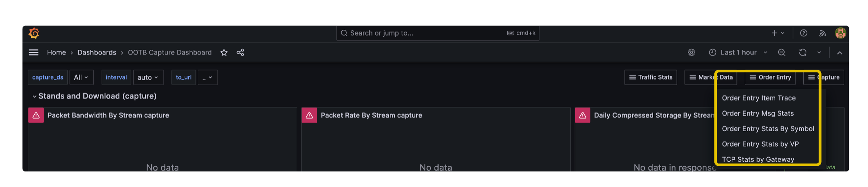
Task: Open the interval auto dropdown
Action: (x=148, y=77)
